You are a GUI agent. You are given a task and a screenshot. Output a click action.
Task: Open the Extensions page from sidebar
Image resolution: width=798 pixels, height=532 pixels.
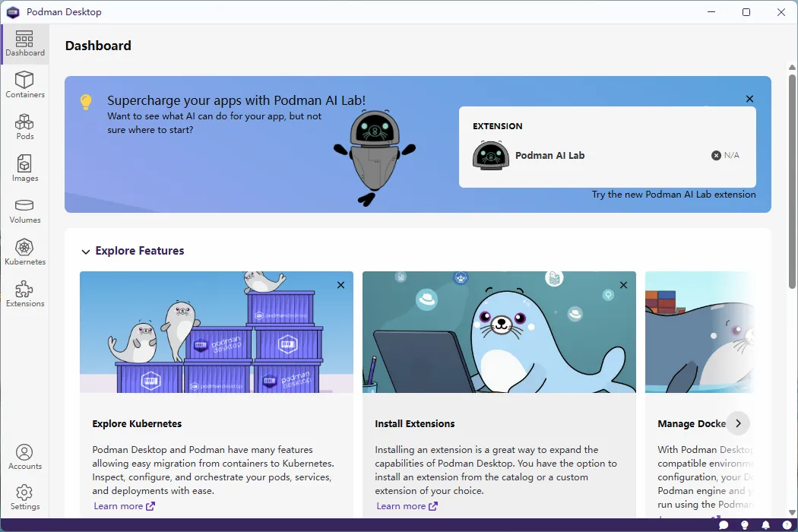[25, 294]
